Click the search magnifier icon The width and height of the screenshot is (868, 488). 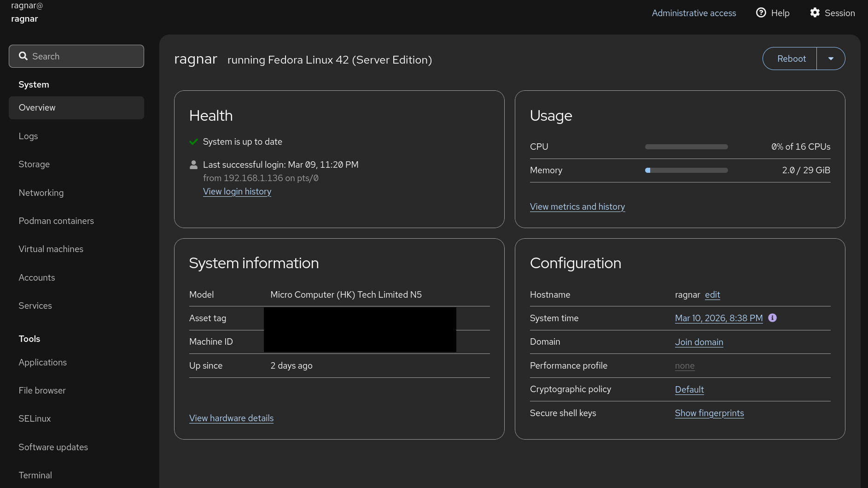(23, 56)
